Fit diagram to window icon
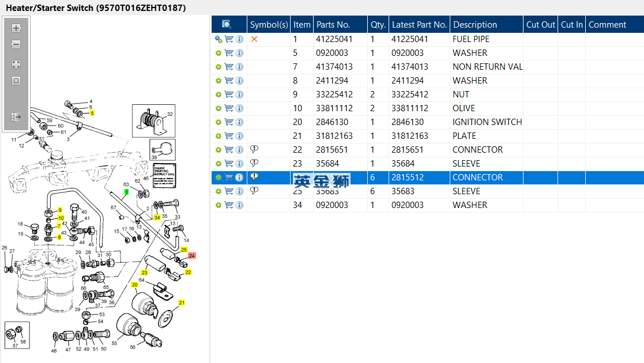The height and width of the screenshot is (363, 644). (x=16, y=81)
